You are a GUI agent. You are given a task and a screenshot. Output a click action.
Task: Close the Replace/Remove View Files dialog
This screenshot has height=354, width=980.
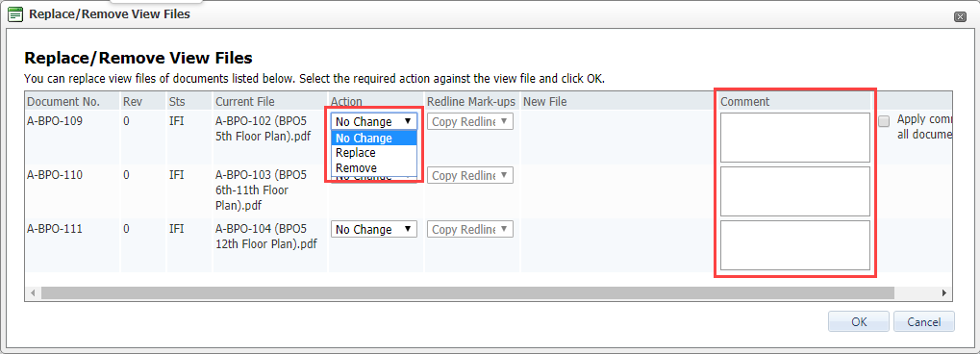pos(961,17)
